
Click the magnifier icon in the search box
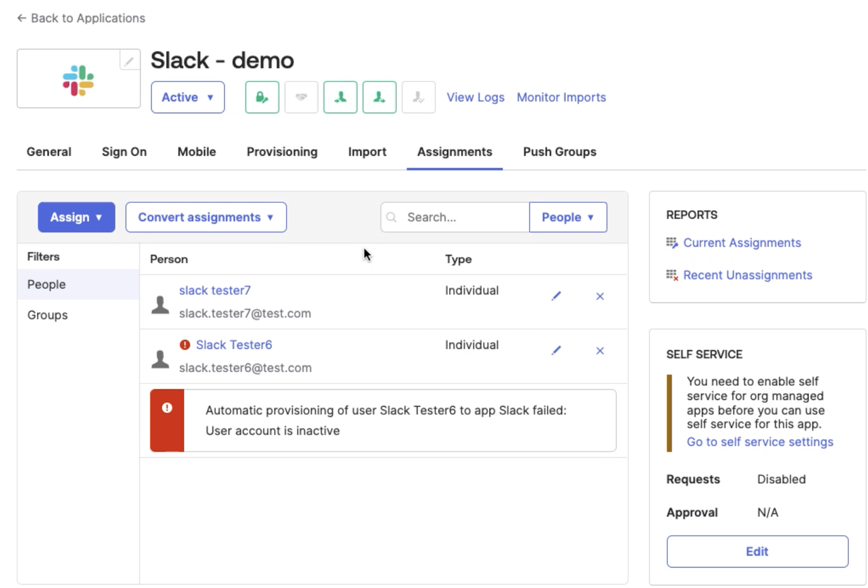392,217
